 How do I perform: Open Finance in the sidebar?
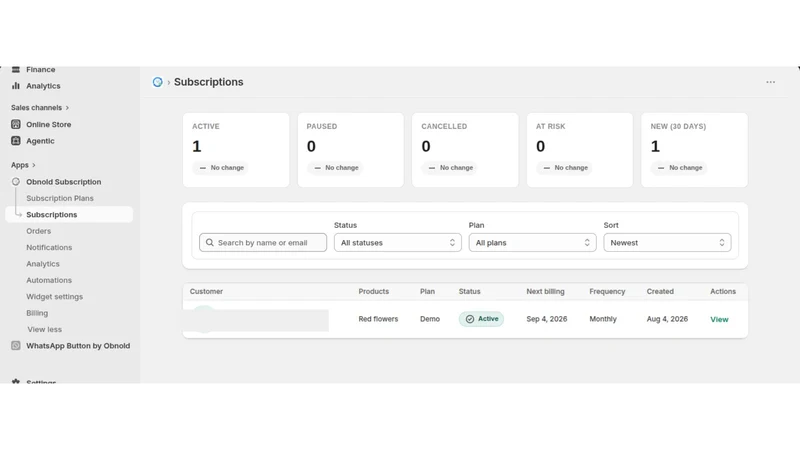coord(41,69)
